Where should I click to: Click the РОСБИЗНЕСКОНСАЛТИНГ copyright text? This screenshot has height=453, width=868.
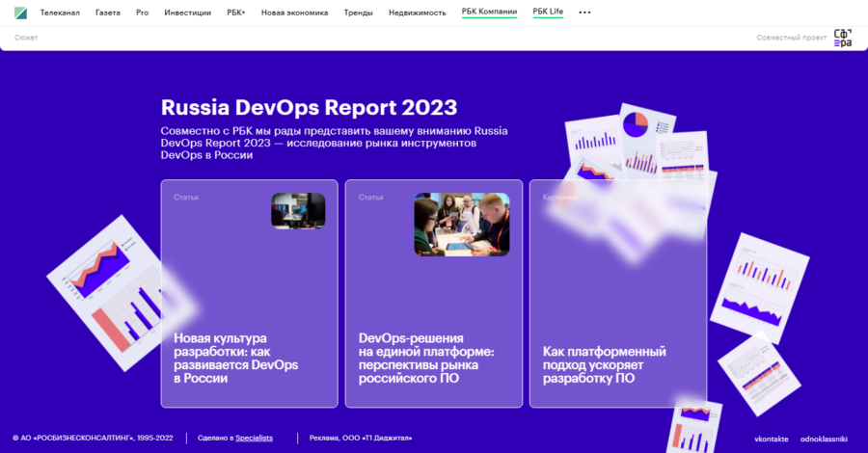click(x=93, y=439)
